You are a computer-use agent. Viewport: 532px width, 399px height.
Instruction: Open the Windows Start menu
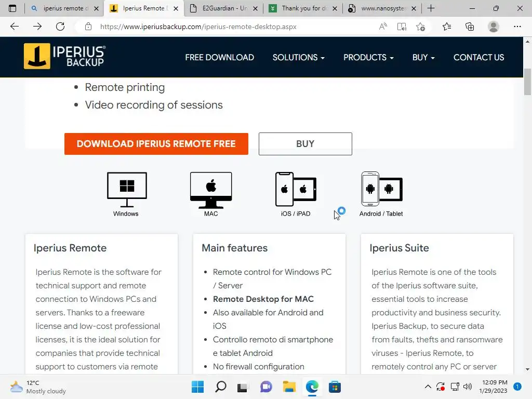click(x=197, y=387)
